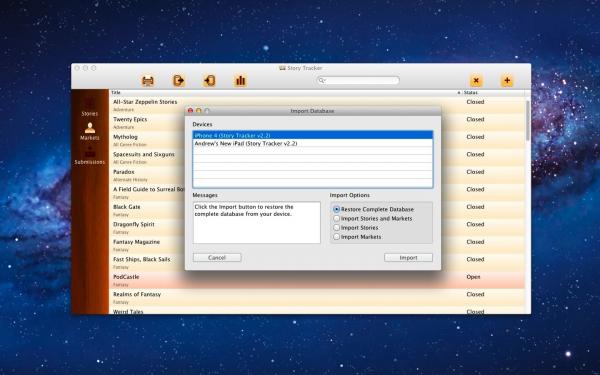Select the Paradox market row

317,175
